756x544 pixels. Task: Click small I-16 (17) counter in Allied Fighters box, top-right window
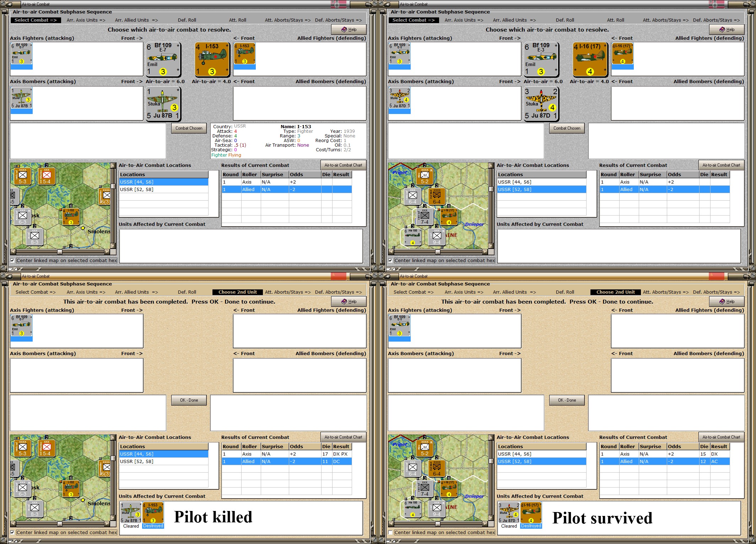tap(622, 54)
